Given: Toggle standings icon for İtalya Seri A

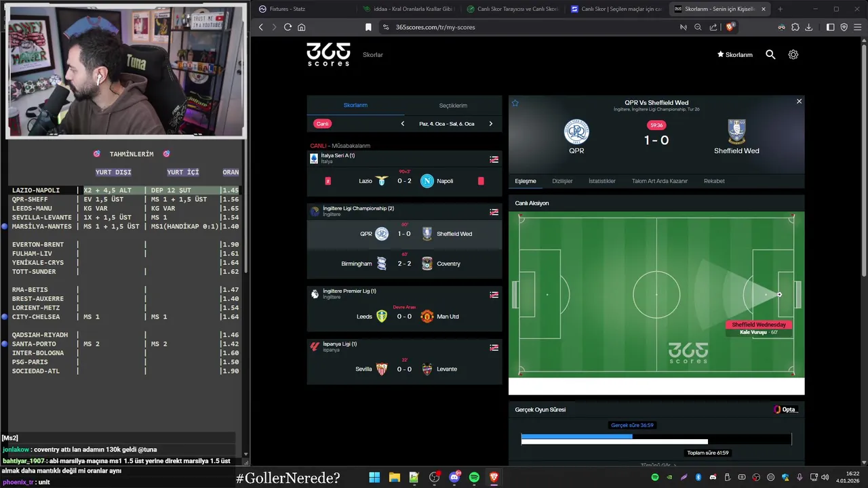Looking at the screenshot, I should [494, 159].
